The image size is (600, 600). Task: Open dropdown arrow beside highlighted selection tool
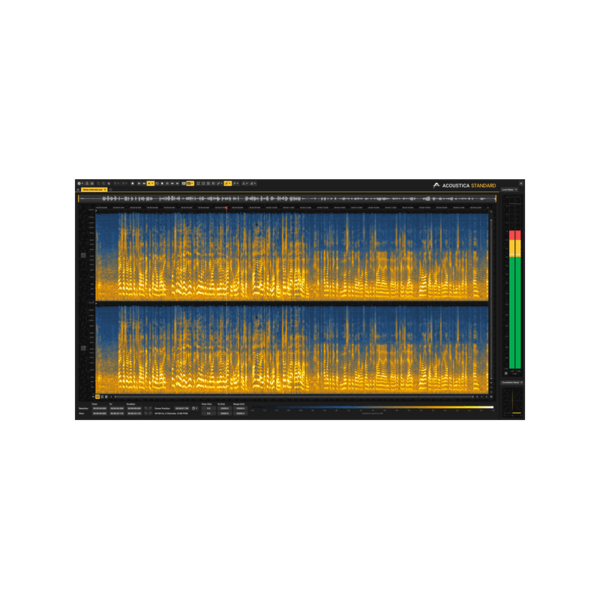230,184
